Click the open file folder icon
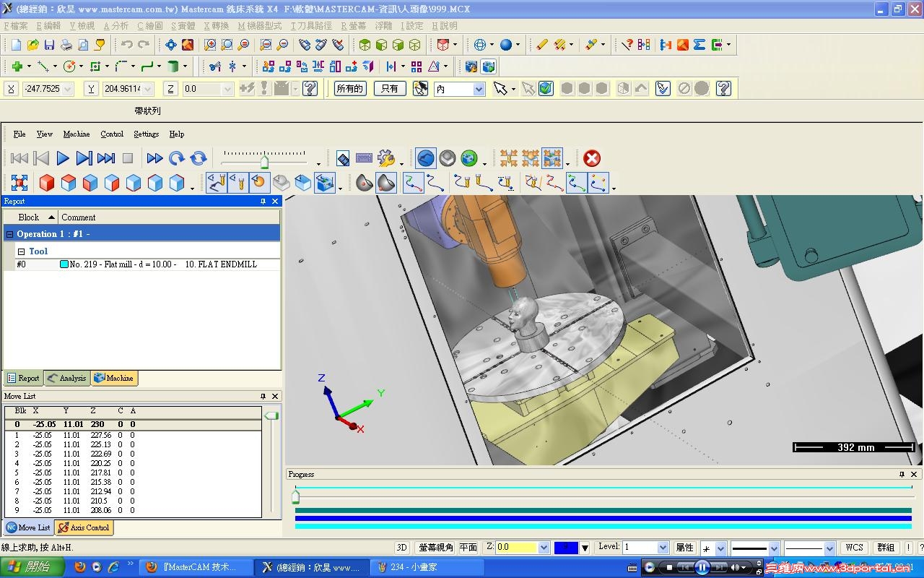This screenshot has height=578, width=924. tap(32, 45)
